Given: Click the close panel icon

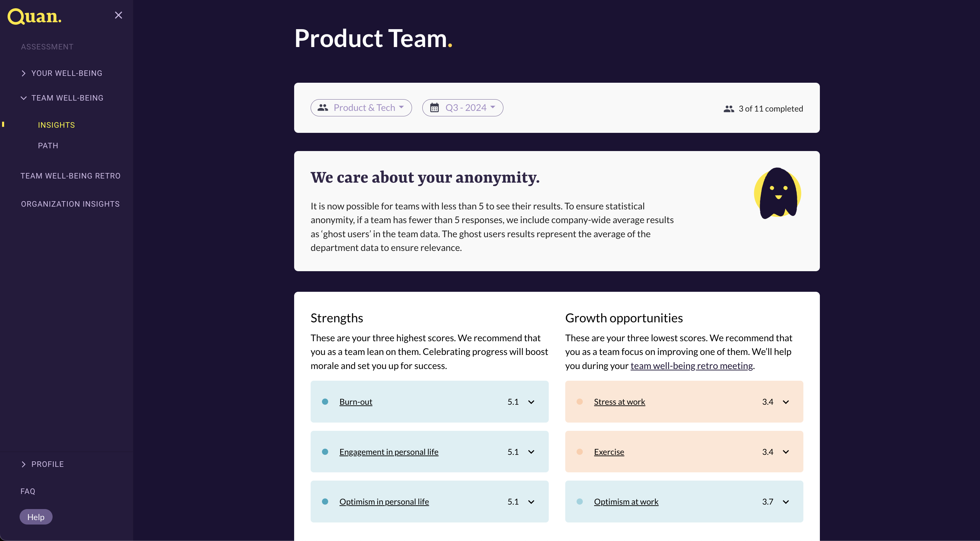Looking at the screenshot, I should pyautogui.click(x=119, y=15).
